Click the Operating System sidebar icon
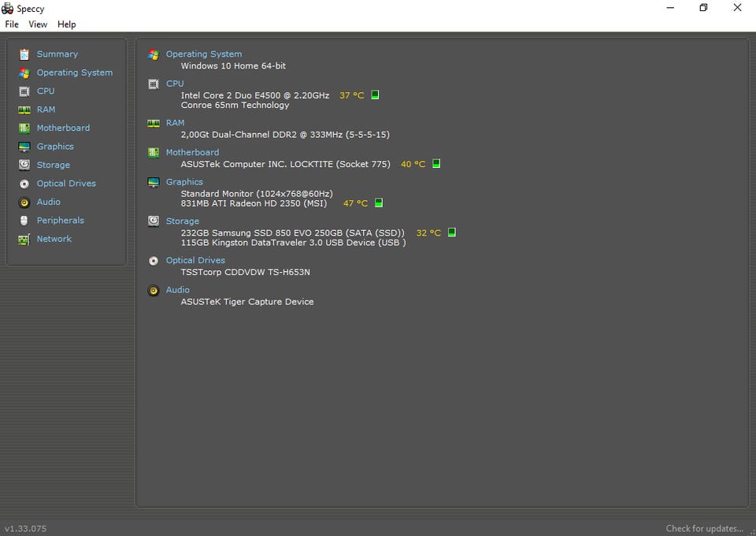756x536 pixels. coord(24,73)
